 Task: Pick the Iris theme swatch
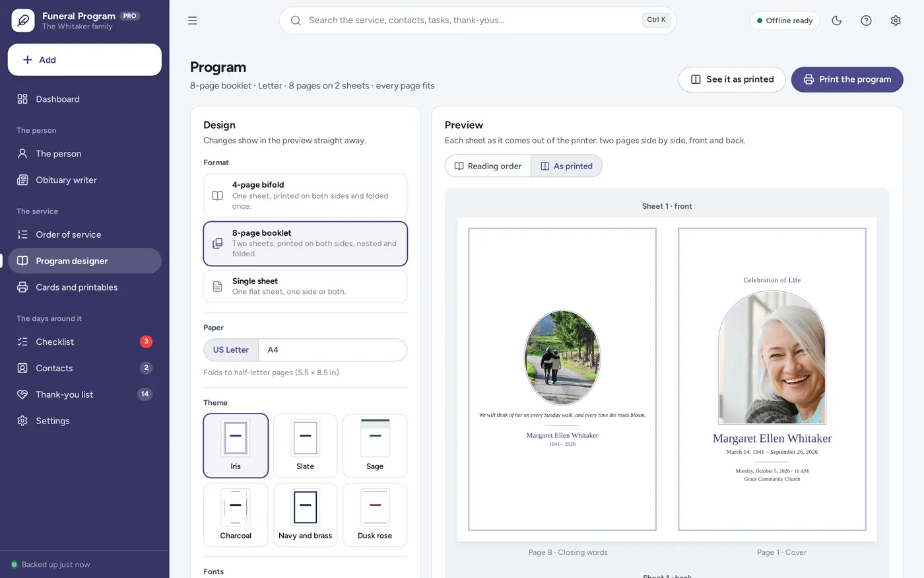(236, 446)
